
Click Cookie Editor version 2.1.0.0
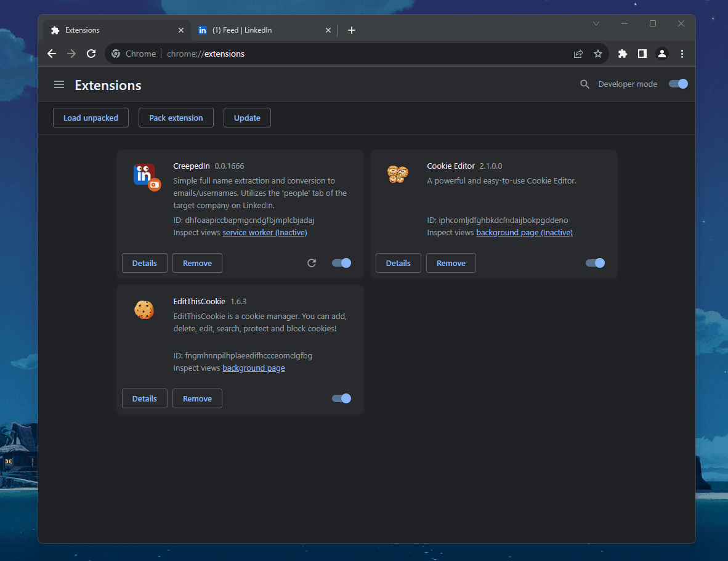[491, 166]
